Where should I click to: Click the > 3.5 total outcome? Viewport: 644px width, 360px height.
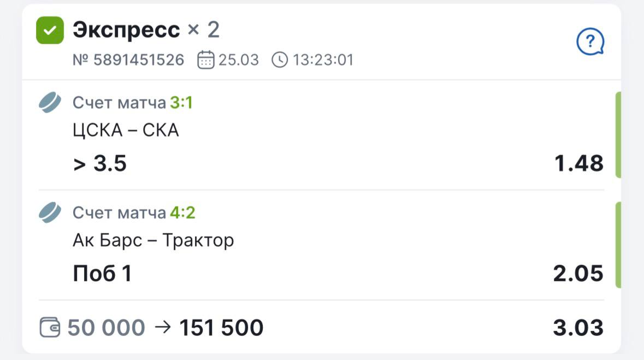click(x=100, y=163)
